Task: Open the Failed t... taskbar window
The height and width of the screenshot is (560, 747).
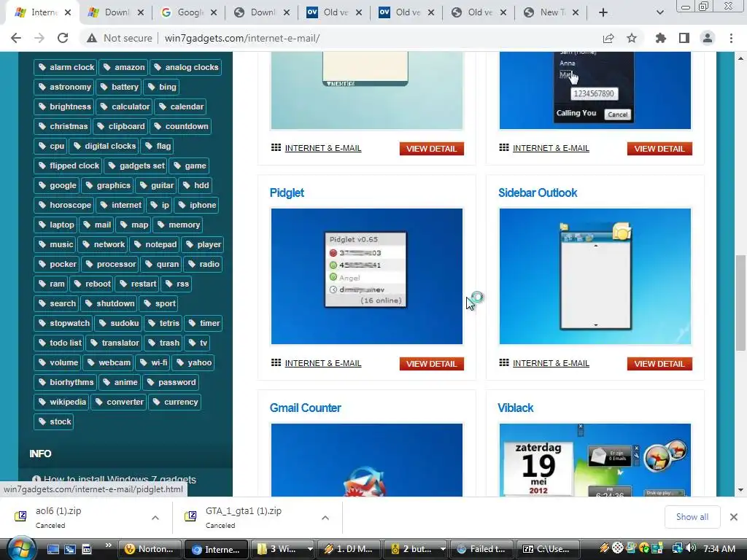Action: 481,549
